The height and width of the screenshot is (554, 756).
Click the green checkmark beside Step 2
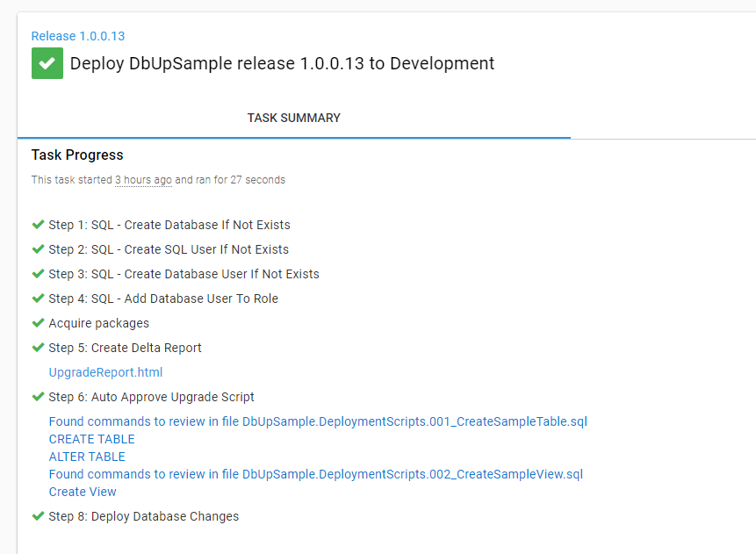(x=38, y=249)
